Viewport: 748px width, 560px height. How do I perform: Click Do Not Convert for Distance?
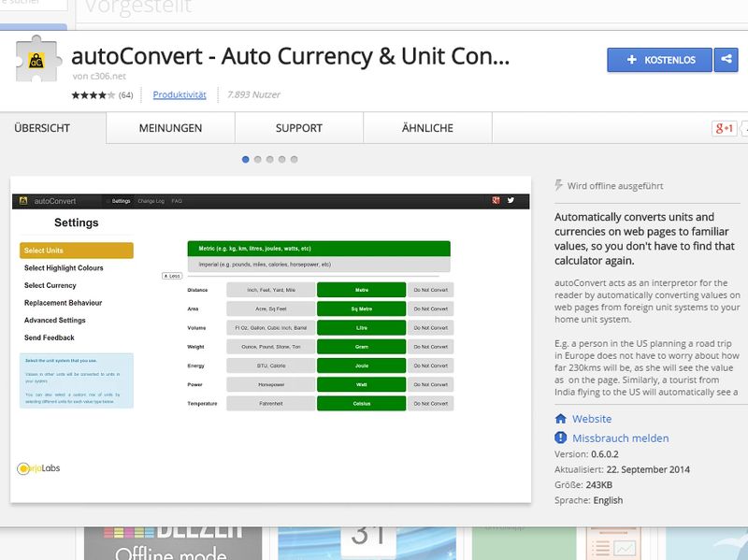coord(430,290)
